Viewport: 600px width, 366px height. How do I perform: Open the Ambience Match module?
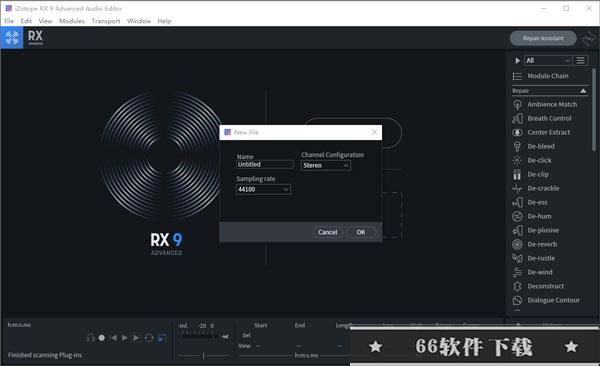point(544,105)
